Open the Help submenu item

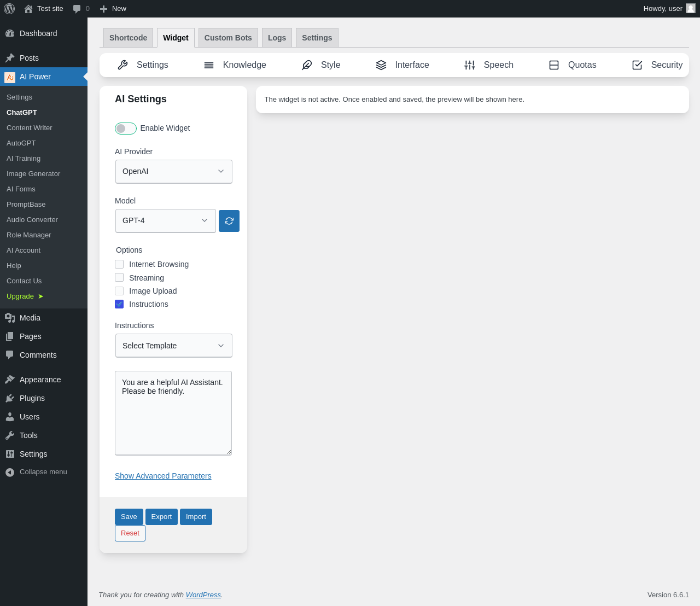pyautogui.click(x=14, y=266)
